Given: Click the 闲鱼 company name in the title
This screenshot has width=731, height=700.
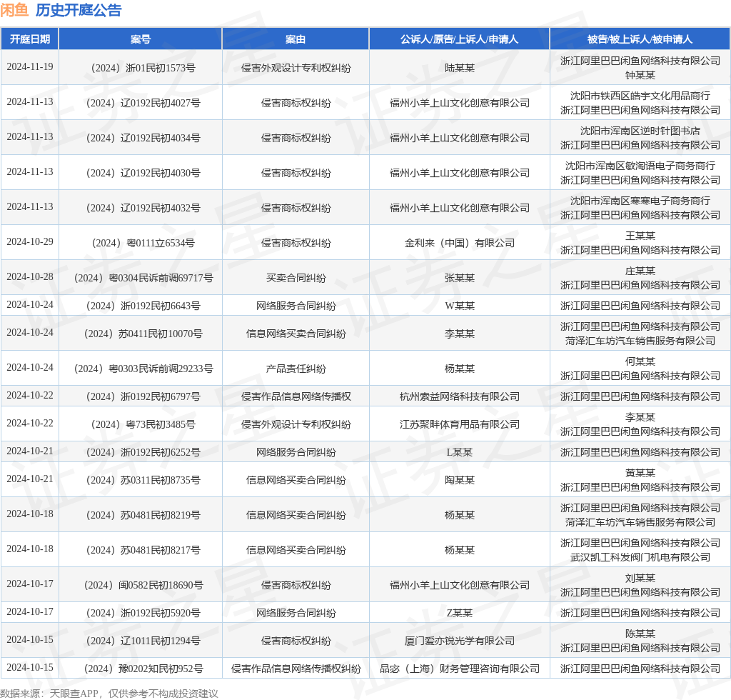Looking at the screenshot, I should [14, 10].
